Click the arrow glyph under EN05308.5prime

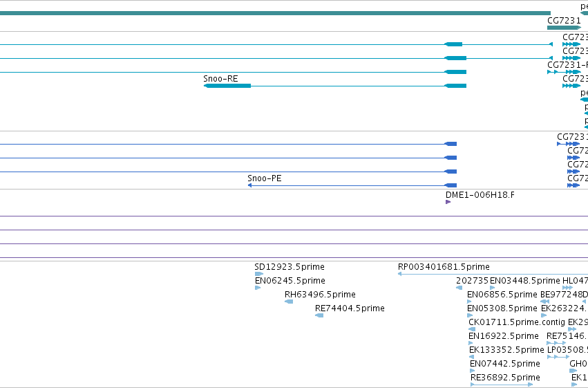(x=470, y=315)
